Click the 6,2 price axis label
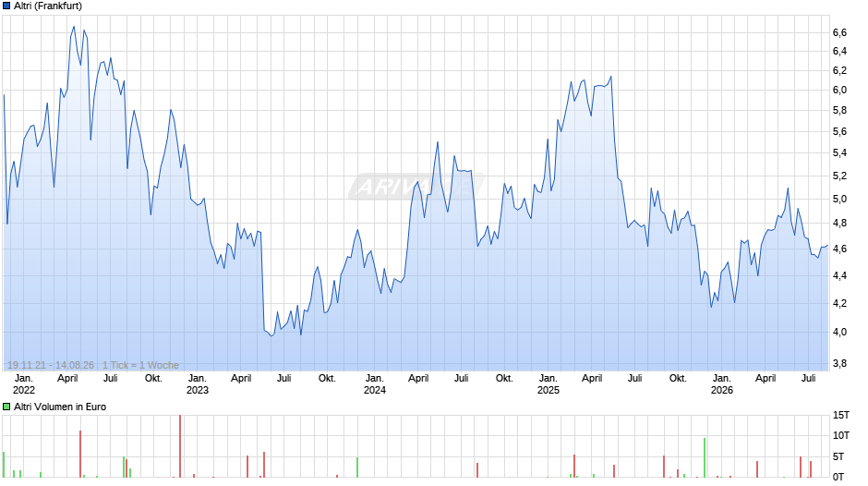 839,70
